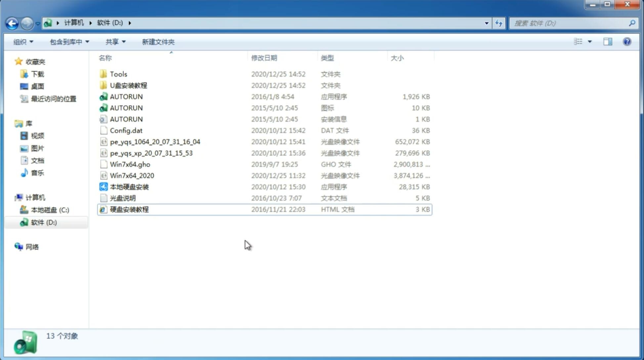Open 本地硬盘安装 application
Screen dimensions: 644x360
[129, 186]
